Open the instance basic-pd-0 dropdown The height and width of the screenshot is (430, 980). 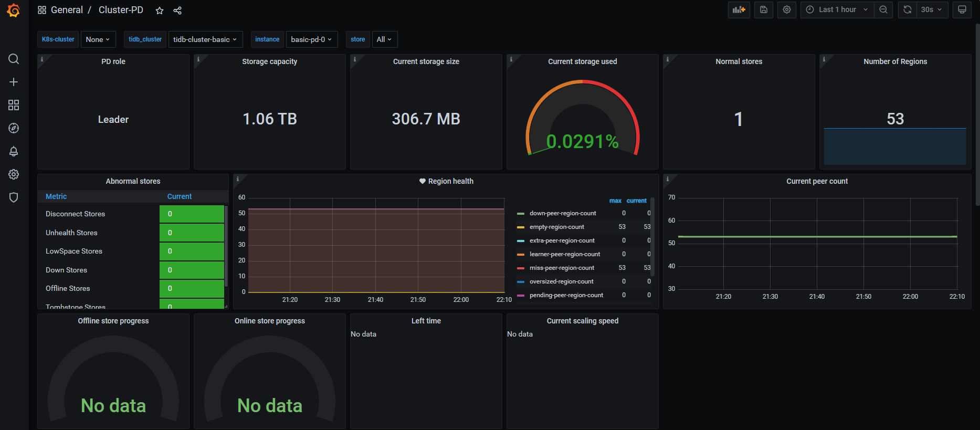tap(311, 39)
